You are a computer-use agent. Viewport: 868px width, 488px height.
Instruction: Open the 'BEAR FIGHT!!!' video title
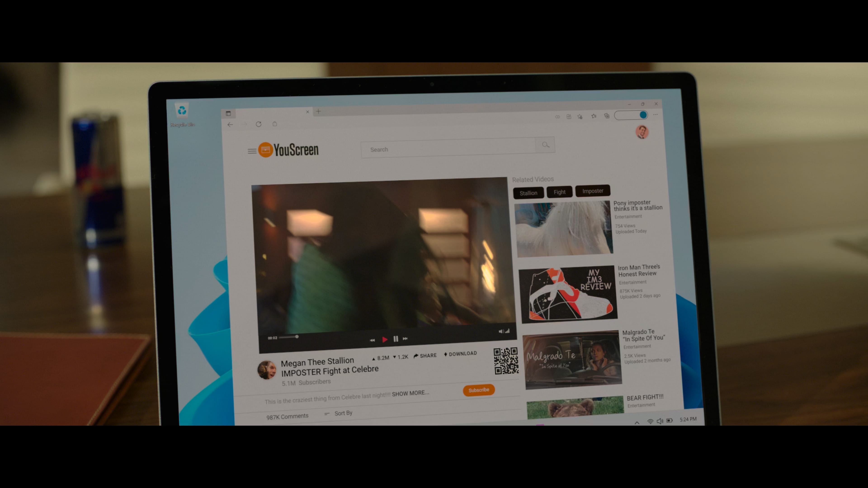(645, 397)
